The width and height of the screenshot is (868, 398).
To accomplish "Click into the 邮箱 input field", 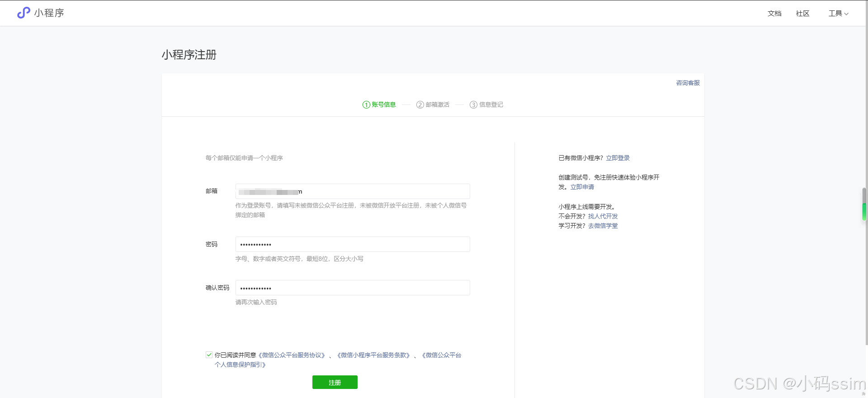I will (x=353, y=191).
